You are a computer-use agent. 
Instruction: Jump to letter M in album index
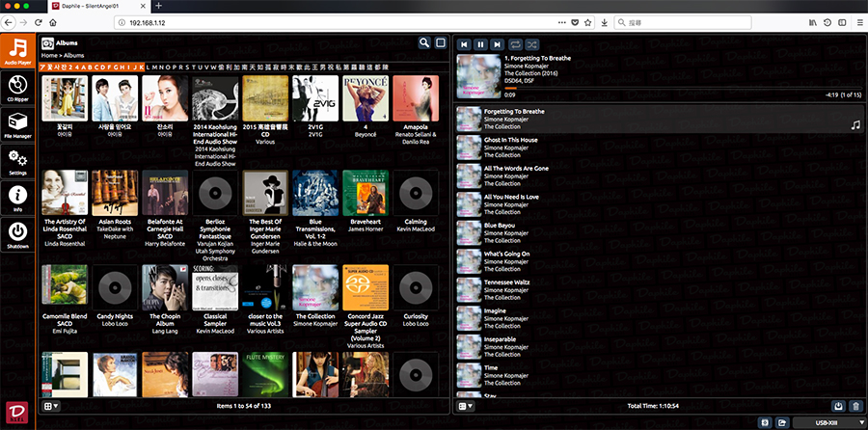(x=153, y=67)
